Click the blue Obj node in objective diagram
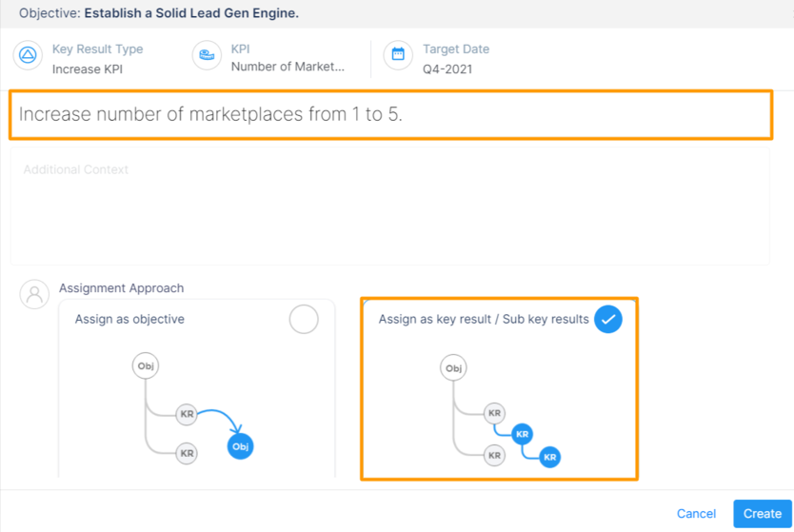Screen dimensions: 794x532 (240, 445)
